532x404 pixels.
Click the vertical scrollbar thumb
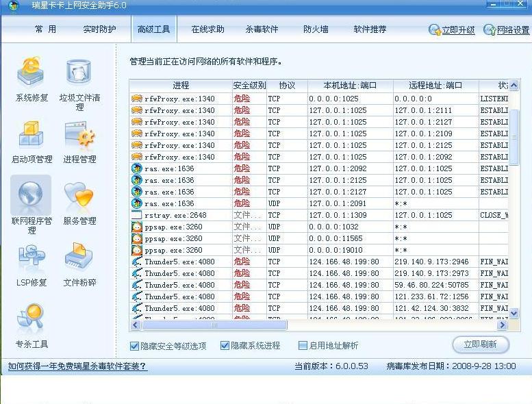[x=514, y=137]
